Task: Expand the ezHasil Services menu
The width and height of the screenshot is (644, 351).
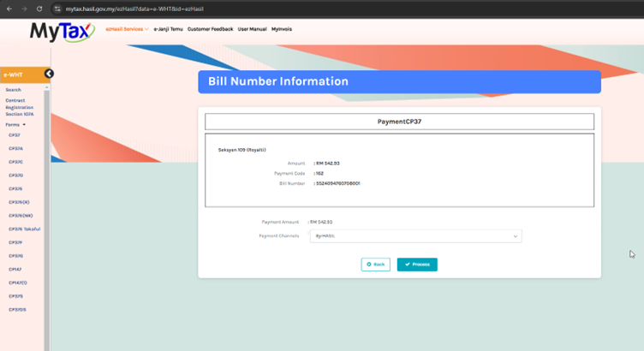Action: [126, 29]
